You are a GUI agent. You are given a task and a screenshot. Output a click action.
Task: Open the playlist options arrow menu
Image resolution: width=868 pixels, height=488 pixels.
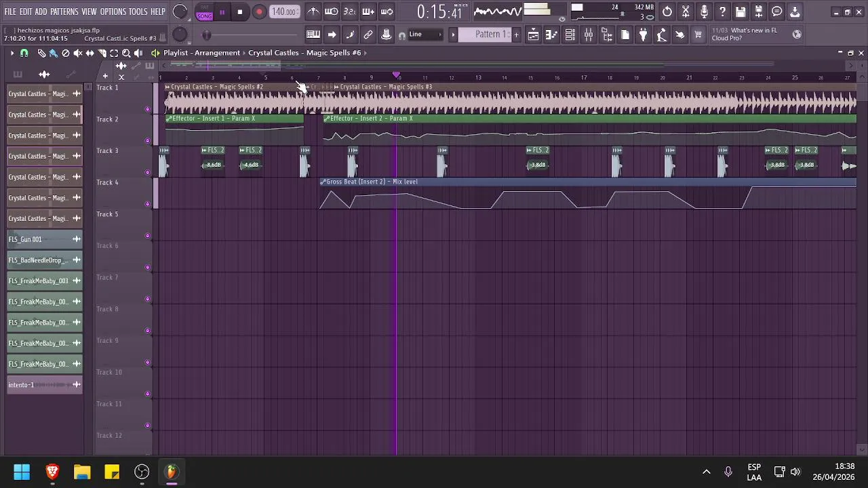coord(12,53)
